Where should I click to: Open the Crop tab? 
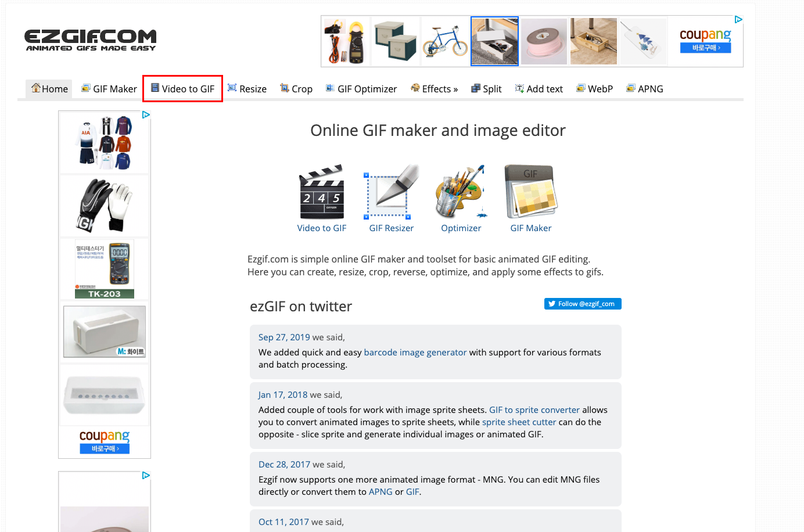click(296, 89)
